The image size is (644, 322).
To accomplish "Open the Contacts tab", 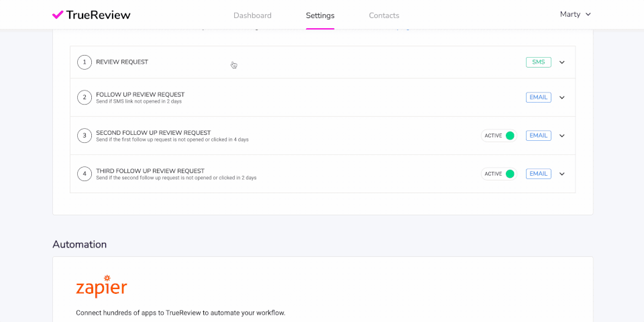I will click(384, 15).
